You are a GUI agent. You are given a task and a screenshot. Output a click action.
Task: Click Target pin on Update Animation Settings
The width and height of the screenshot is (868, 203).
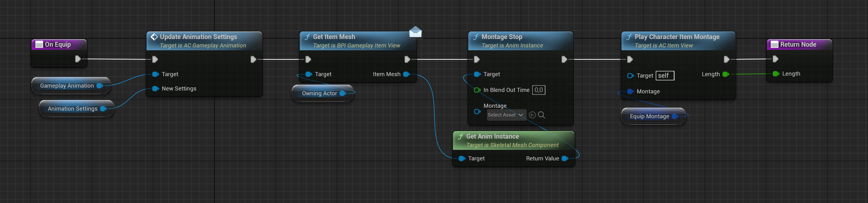(x=155, y=74)
